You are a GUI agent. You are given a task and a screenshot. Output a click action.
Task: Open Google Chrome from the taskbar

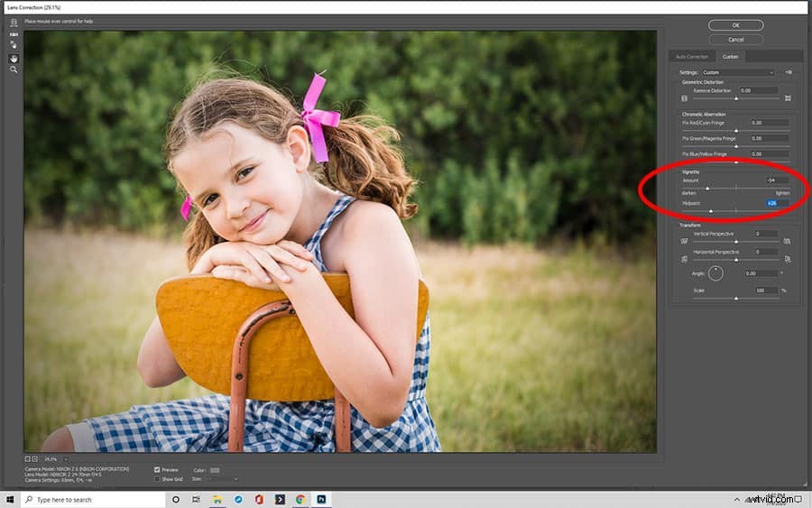[x=300, y=500]
